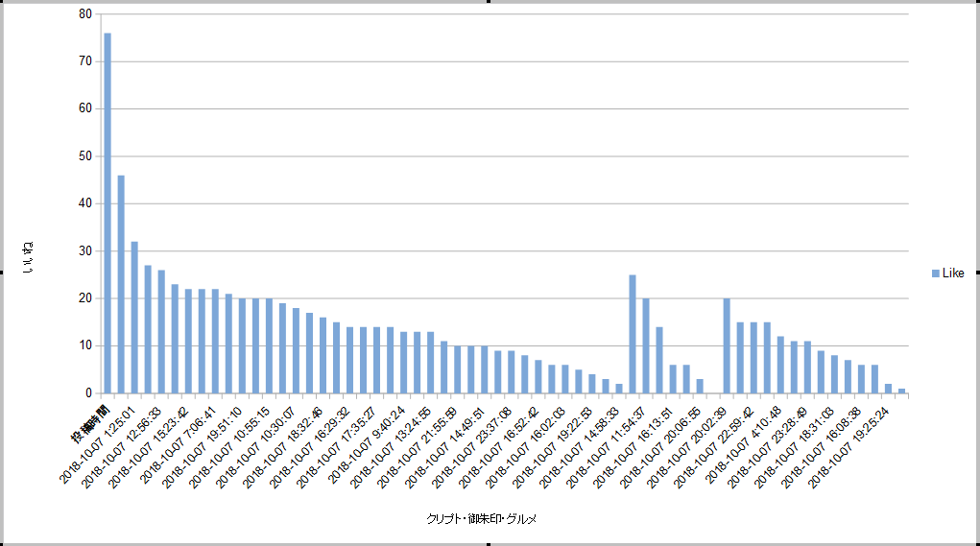
Task: Click the tallest bar reaching 76
Action: [108, 211]
